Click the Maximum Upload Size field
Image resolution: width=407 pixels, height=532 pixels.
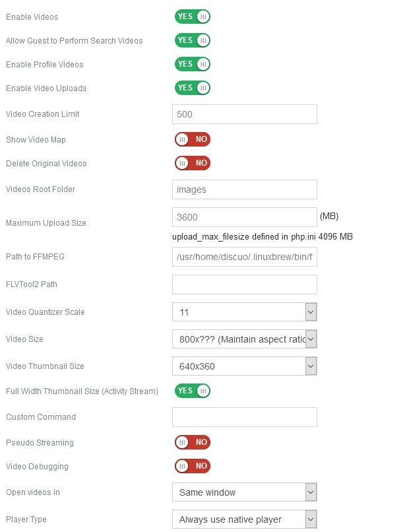point(244,217)
